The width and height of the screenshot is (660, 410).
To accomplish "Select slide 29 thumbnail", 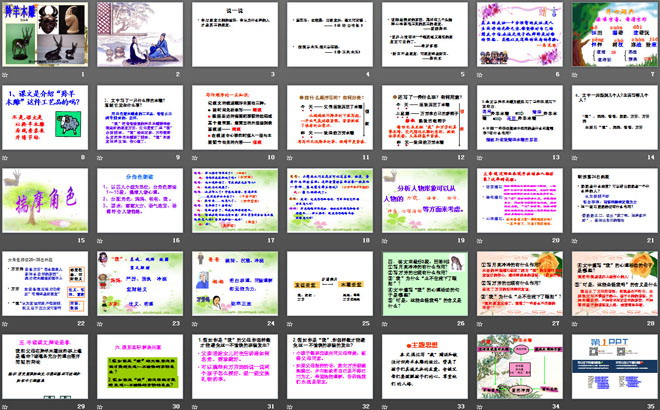I will pos(45,366).
